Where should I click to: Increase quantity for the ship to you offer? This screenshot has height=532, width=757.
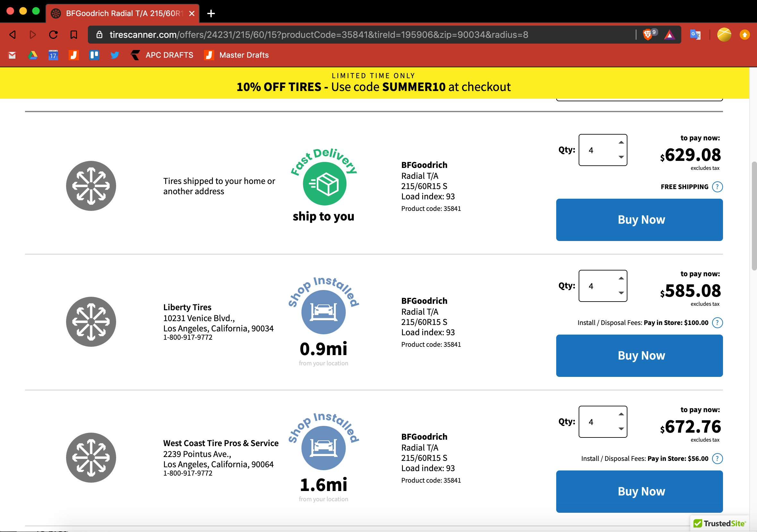click(x=621, y=143)
